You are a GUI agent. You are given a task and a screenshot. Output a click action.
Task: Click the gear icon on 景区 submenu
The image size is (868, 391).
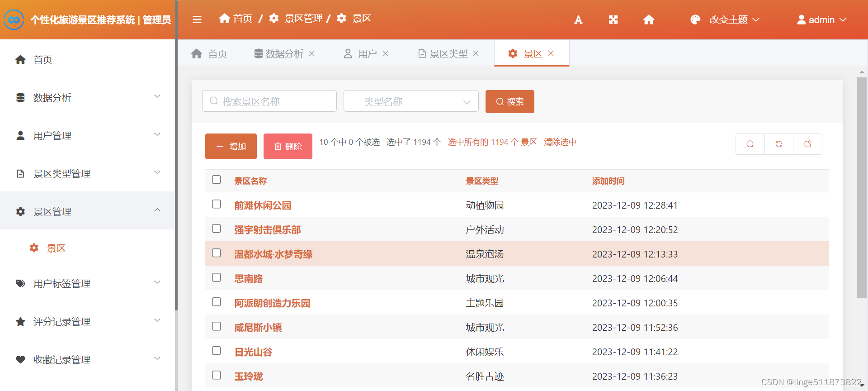click(x=34, y=248)
